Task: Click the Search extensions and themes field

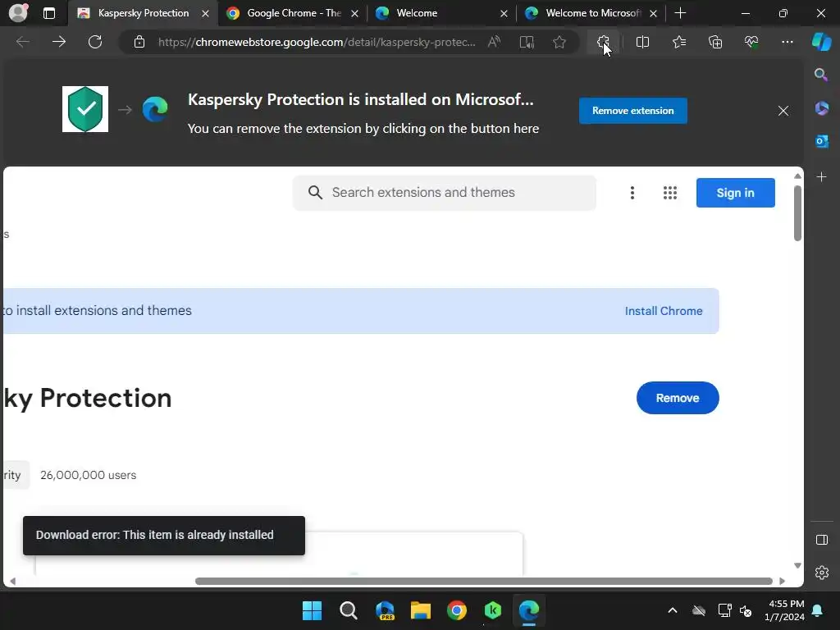Action: (x=444, y=193)
